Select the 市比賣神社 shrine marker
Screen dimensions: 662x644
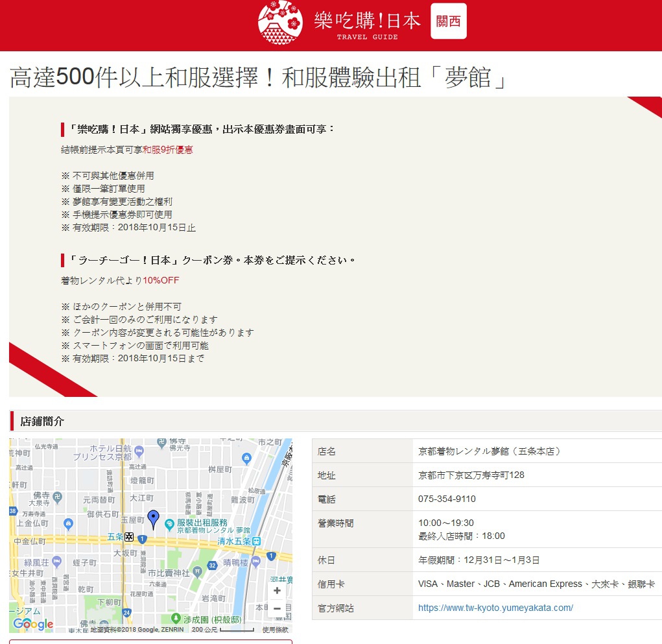[x=197, y=572]
